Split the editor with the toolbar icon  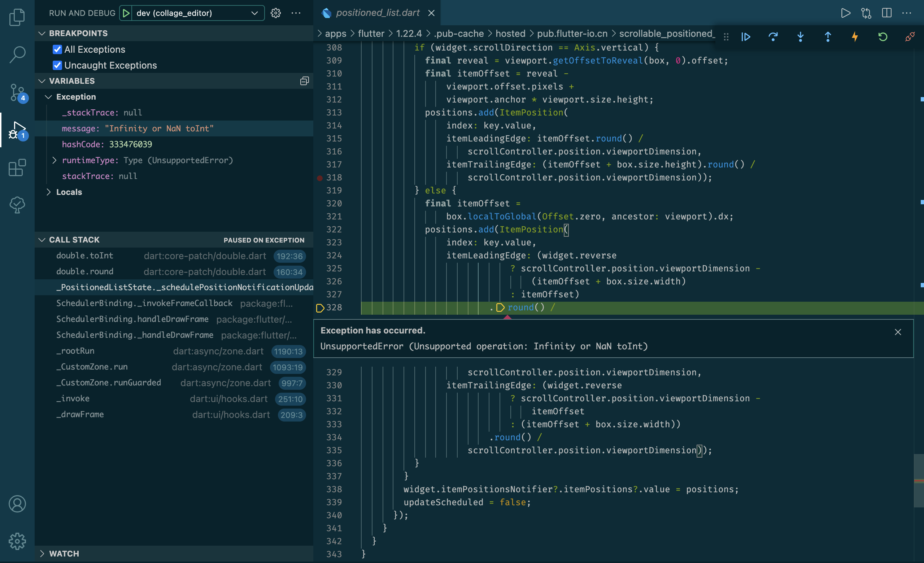[886, 13]
